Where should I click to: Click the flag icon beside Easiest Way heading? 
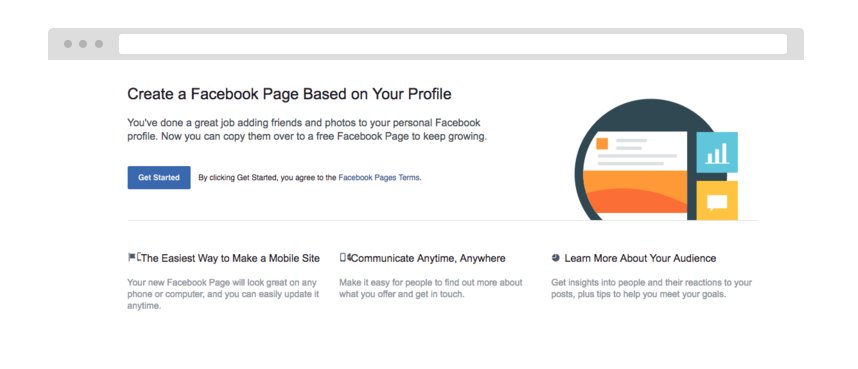pyautogui.click(x=132, y=257)
